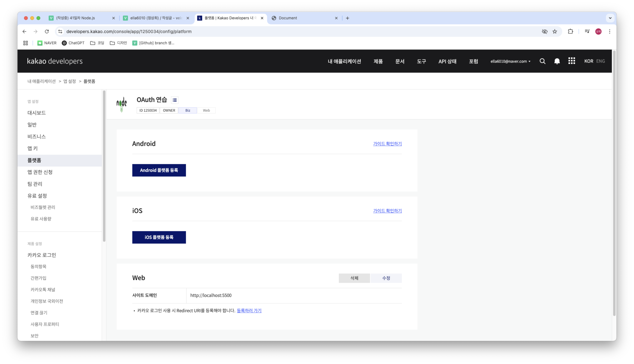Open the 제품 menu

[378, 61]
